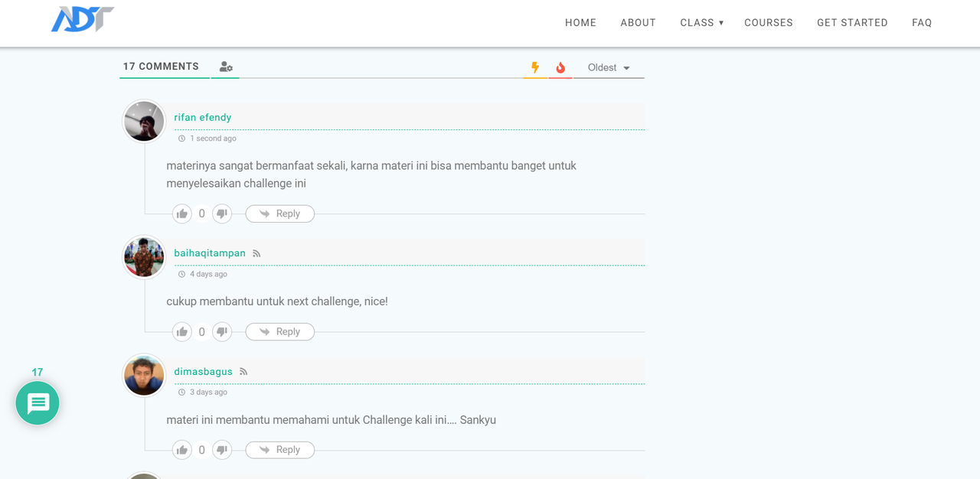
Task: Open COURSES from the navbar
Action: tap(769, 23)
